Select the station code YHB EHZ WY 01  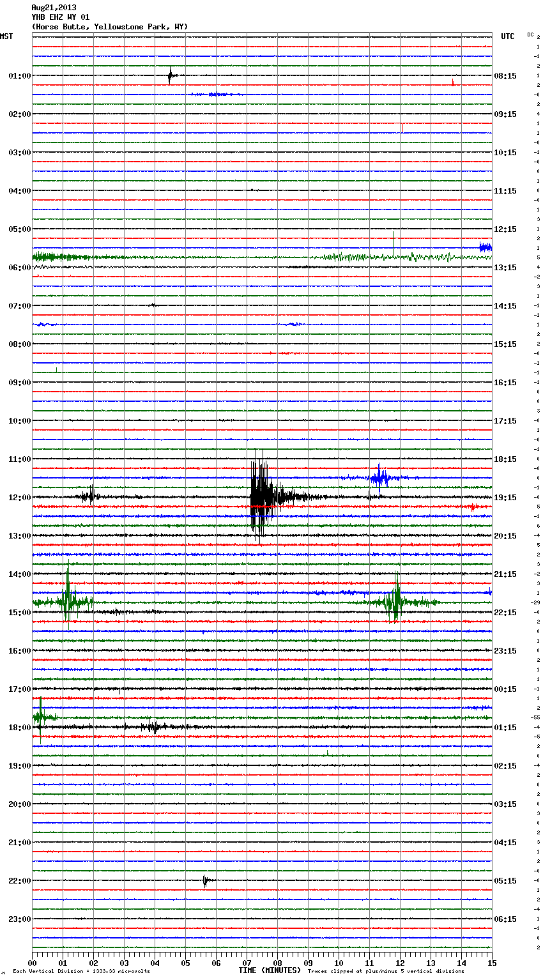[61, 17]
